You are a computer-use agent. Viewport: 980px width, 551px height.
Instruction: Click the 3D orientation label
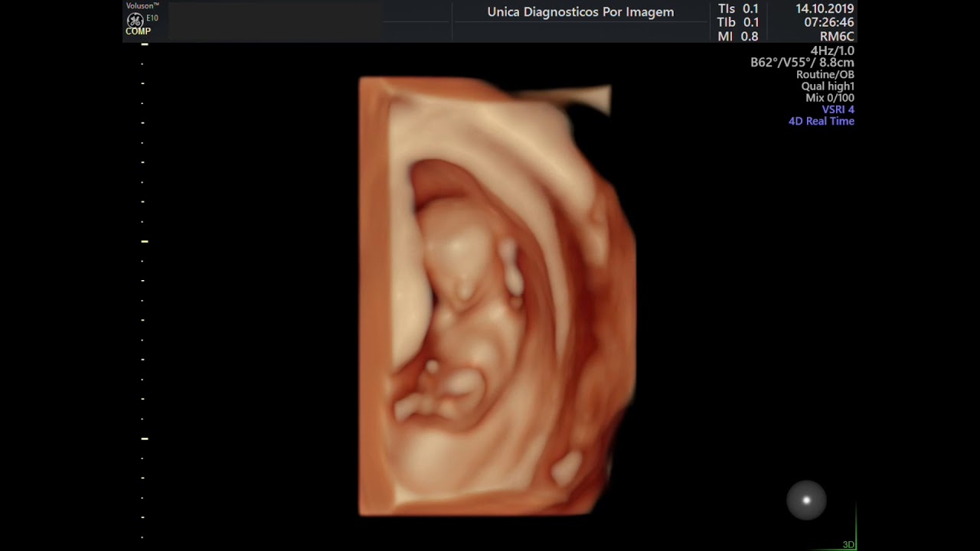pos(848,545)
